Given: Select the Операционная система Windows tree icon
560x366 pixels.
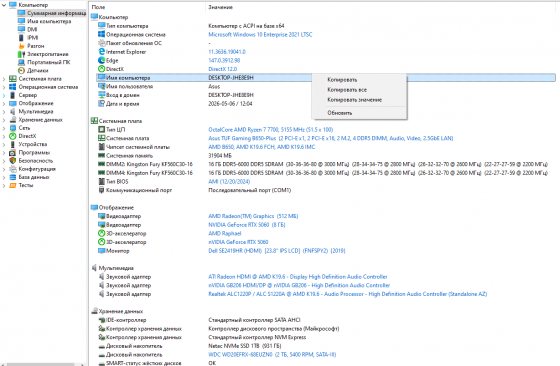Looking at the screenshot, I should pos(12,87).
